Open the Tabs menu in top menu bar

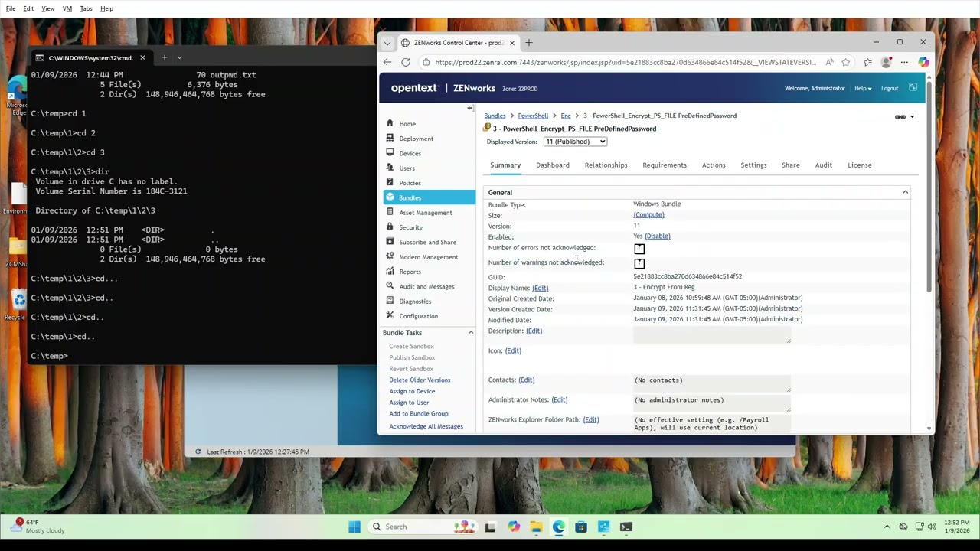pyautogui.click(x=86, y=8)
